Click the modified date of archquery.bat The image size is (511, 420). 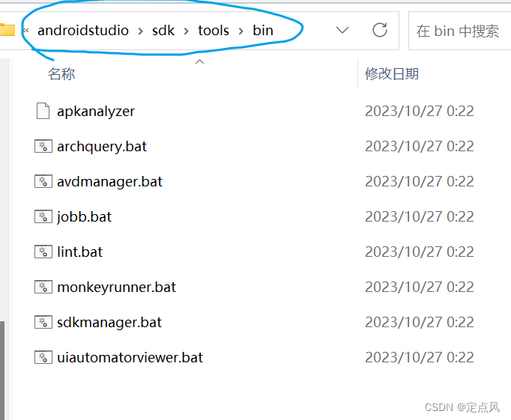pyautogui.click(x=420, y=147)
